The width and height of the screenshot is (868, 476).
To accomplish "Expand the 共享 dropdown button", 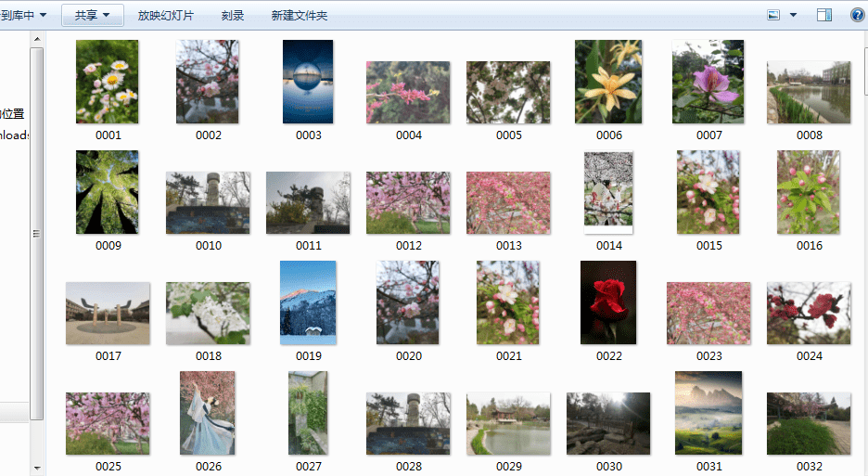I will point(93,15).
